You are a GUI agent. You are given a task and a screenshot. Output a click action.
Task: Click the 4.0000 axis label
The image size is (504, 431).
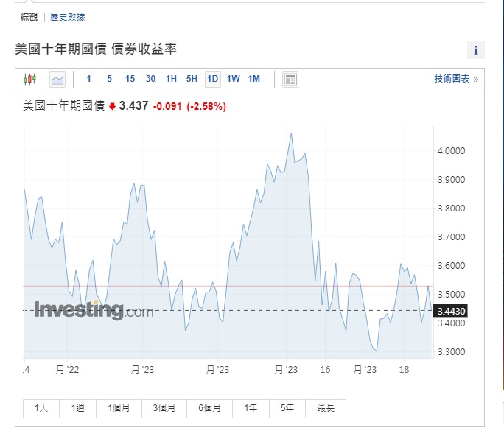coord(451,151)
